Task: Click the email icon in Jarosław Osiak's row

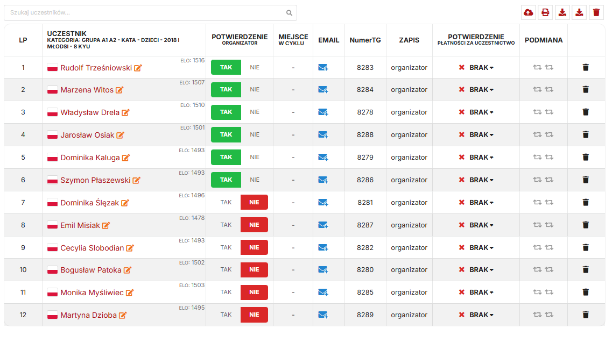Action: (x=323, y=135)
